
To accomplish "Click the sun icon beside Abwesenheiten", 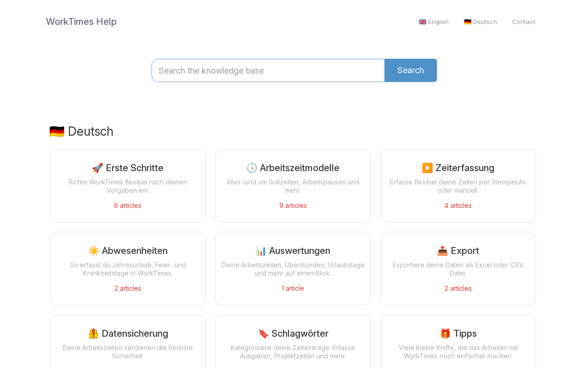I will (x=94, y=251).
